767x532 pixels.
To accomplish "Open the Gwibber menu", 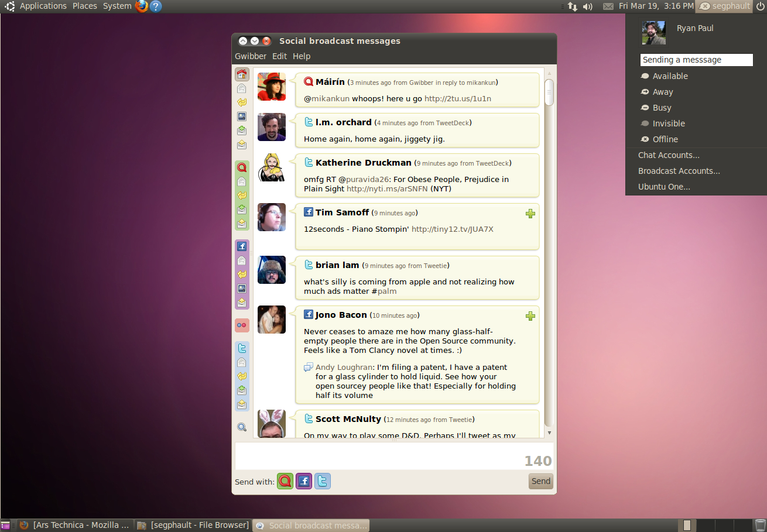I will point(251,56).
